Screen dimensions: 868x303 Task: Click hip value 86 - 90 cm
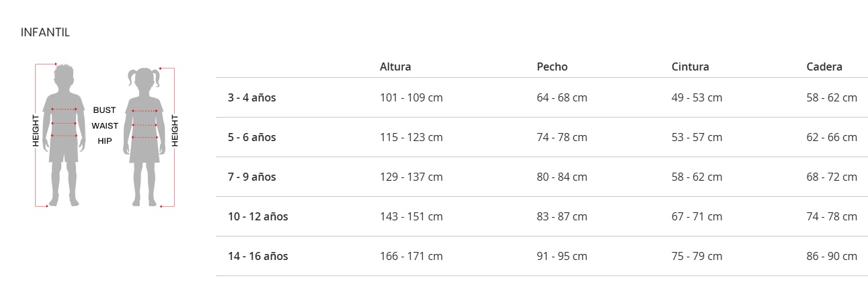832,256
